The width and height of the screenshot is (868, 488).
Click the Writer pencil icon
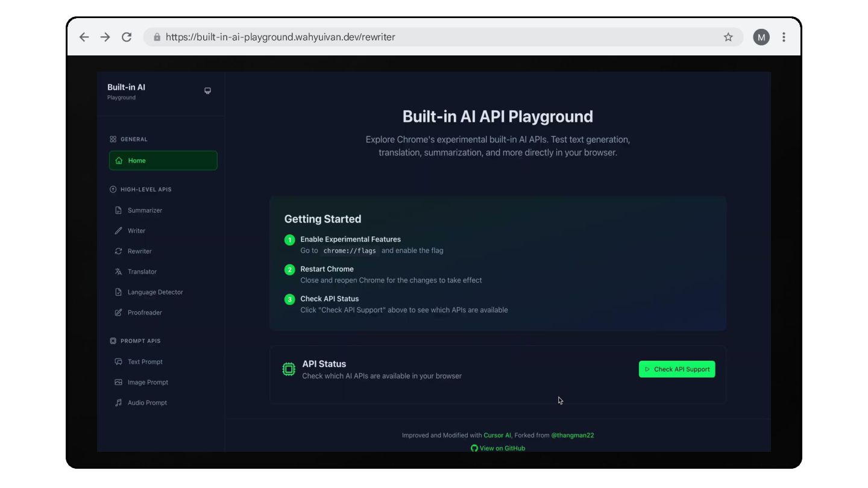pyautogui.click(x=119, y=231)
